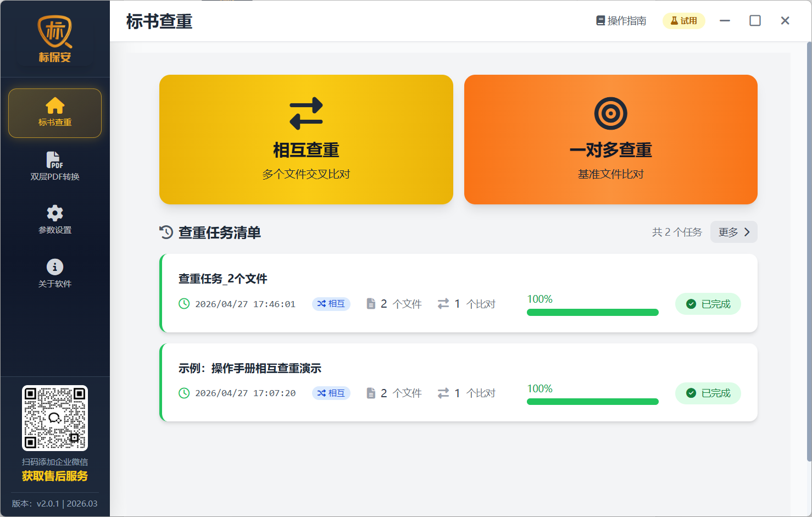Click compare arrows icon in 示例 task row
812x517 pixels.
point(443,393)
